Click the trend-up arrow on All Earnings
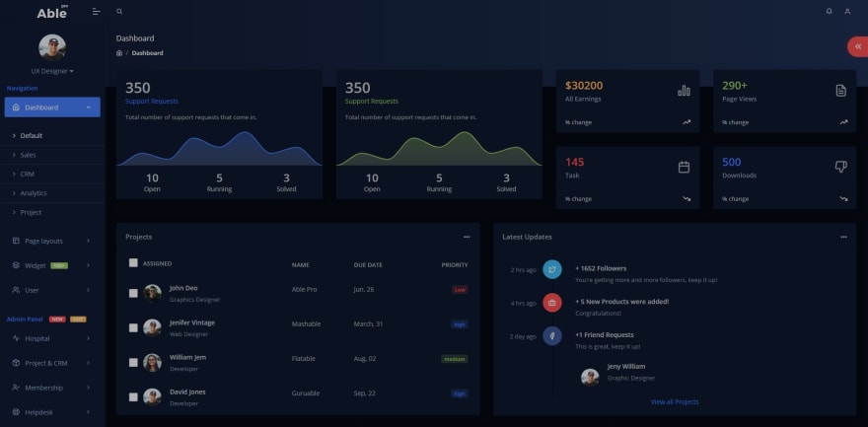 (x=687, y=122)
